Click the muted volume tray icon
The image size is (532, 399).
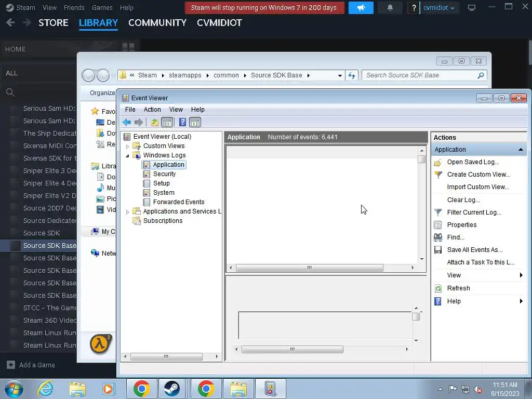point(478,389)
